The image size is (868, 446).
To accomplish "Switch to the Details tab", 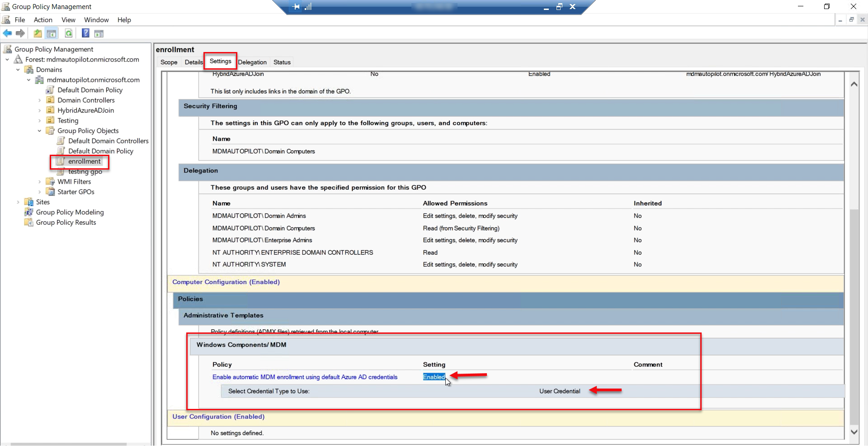I will coord(193,62).
